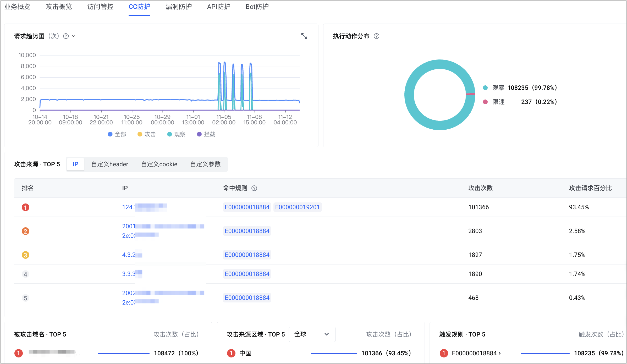
Task: Expand rule E000000018884 in 触发规则 TOP 5
Action: pyautogui.click(x=476, y=353)
